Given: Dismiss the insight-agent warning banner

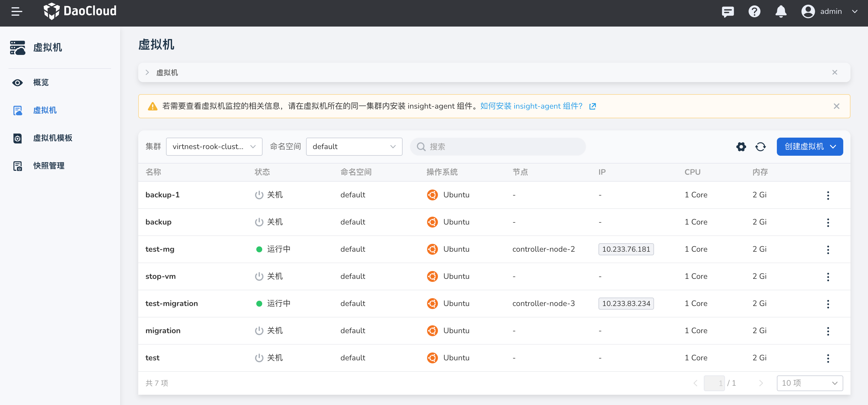Looking at the screenshot, I should [836, 107].
